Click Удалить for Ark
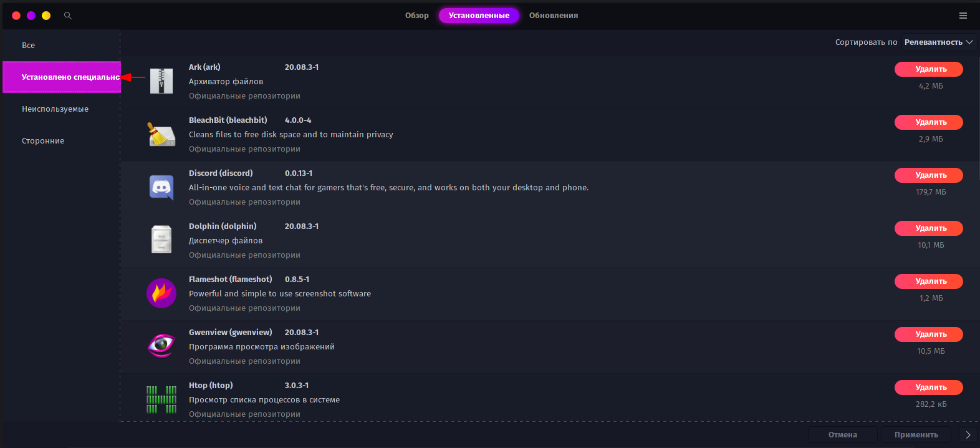980x448 pixels. point(929,69)
